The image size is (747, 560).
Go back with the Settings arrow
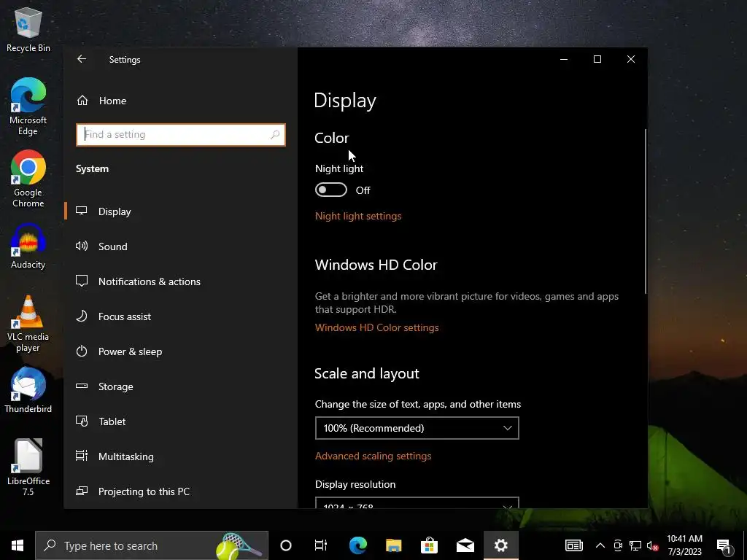point(82,59)
